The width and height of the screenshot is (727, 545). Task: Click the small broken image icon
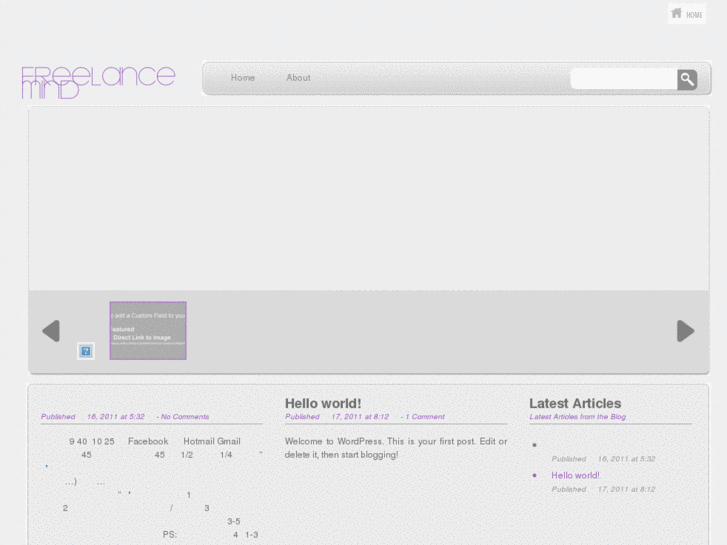86,351
